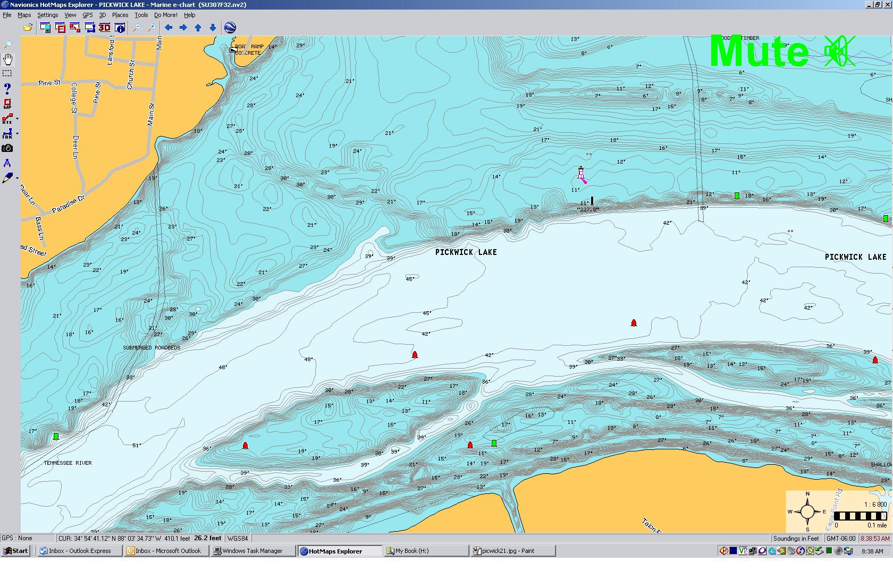Click the WP waypoint tool
The image size is (893, 588).
pos(7,104)
